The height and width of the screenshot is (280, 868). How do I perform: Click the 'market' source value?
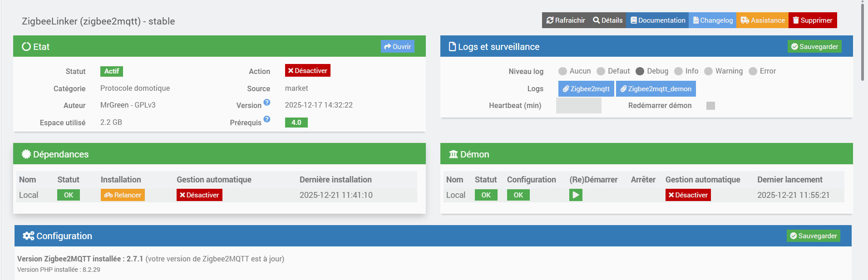click(x=296, y=88)
